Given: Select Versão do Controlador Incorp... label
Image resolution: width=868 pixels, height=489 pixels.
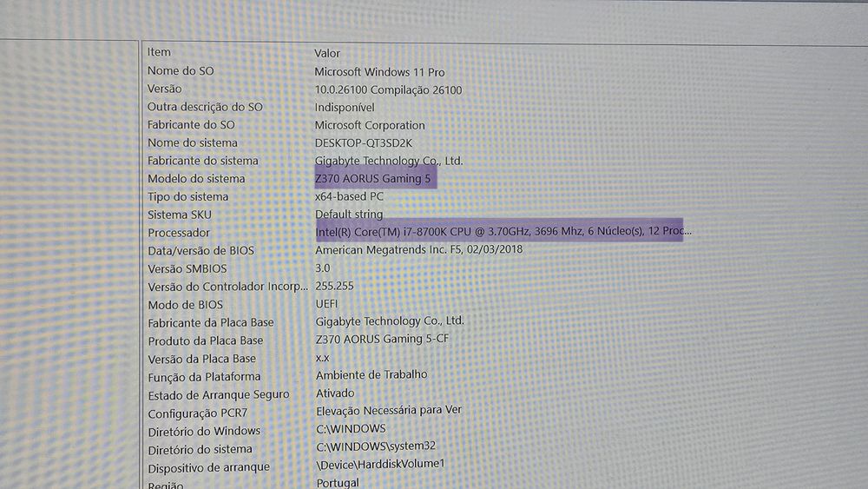Looking at the screenshot, I should click(x=227, y=287).
